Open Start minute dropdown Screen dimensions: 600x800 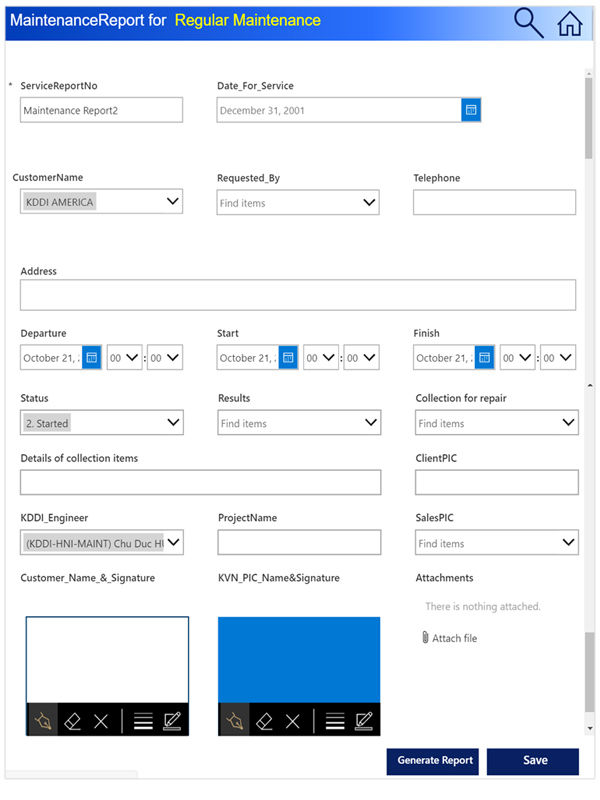click(361, 357)
